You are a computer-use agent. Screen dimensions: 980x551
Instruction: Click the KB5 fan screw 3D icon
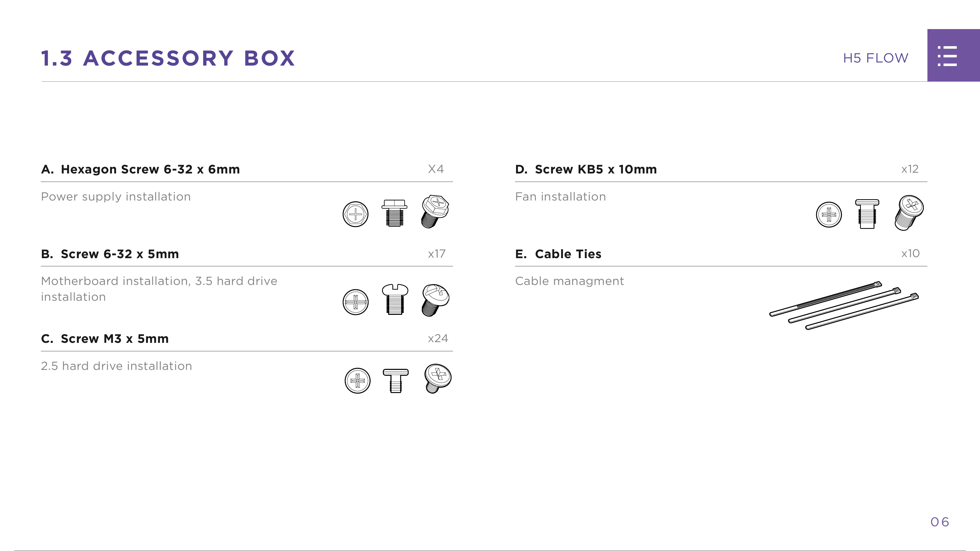click(909, 213)
